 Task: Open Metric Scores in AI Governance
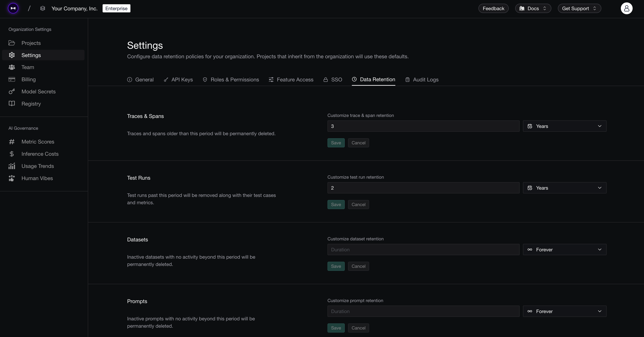click(43, 142)
